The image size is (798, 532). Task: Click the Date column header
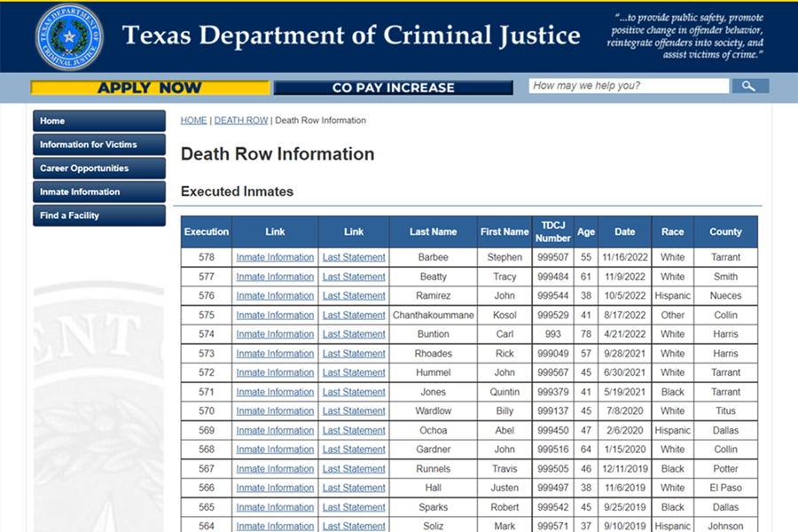tap(625, 231)
